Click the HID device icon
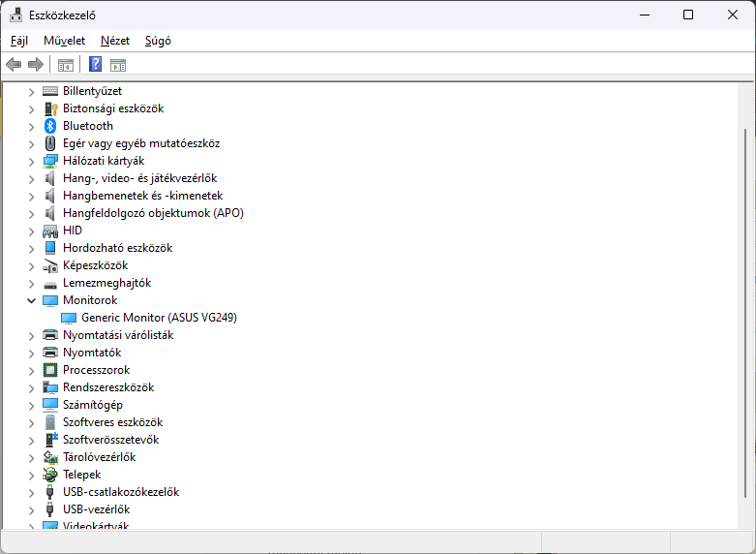756x554 pixels. coord(50,231)
